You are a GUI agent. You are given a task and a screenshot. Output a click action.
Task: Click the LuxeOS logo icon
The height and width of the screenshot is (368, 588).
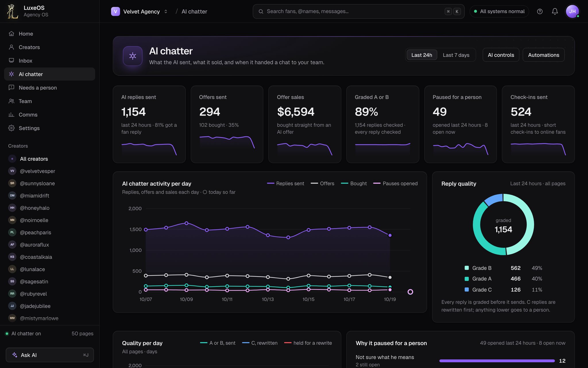point(12,11)
